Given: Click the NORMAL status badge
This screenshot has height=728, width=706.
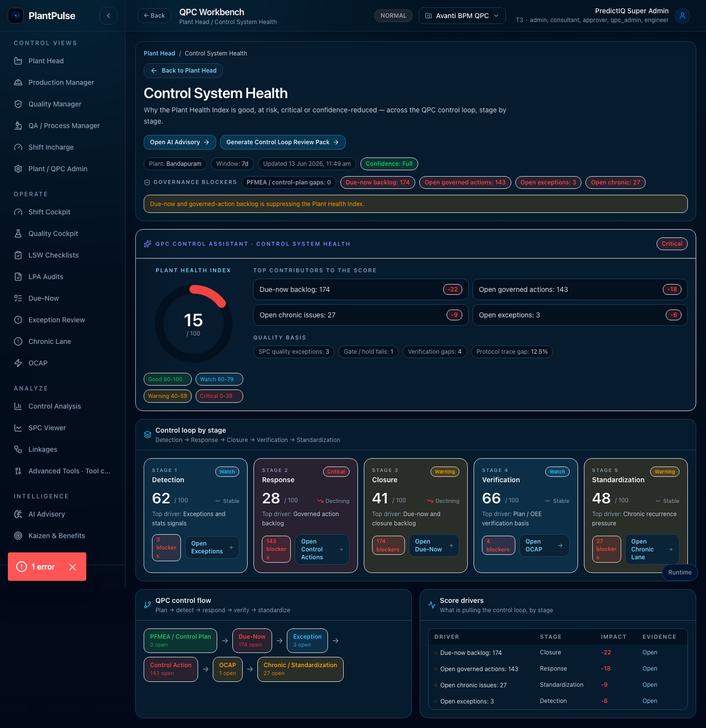Looking at the screenshot, I should (x=394, y=16).
